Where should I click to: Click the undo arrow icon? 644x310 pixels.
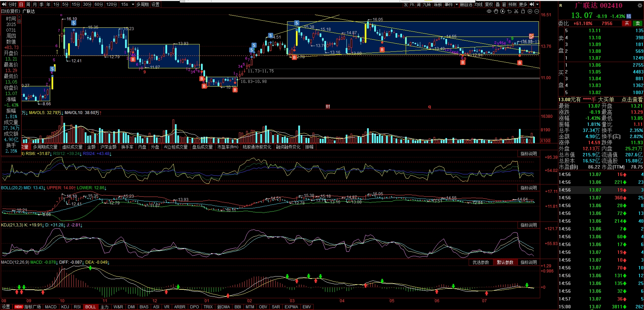[x=509, y=11]
